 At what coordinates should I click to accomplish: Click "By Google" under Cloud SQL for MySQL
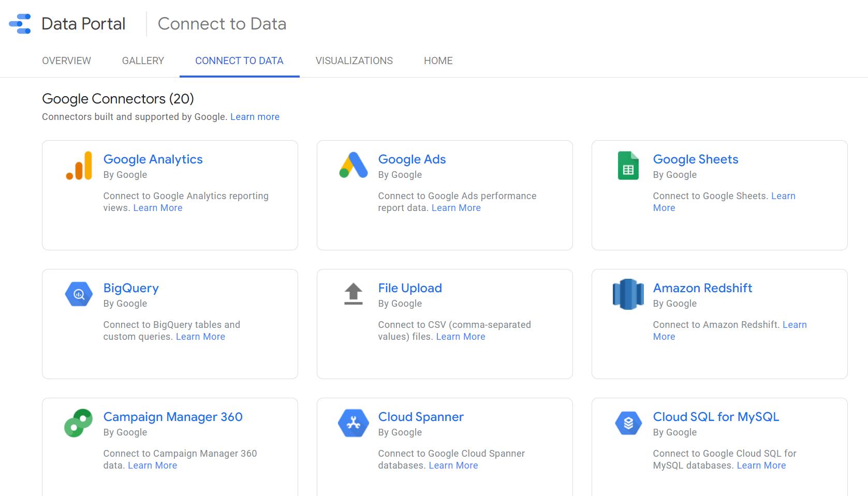point(675,432)
